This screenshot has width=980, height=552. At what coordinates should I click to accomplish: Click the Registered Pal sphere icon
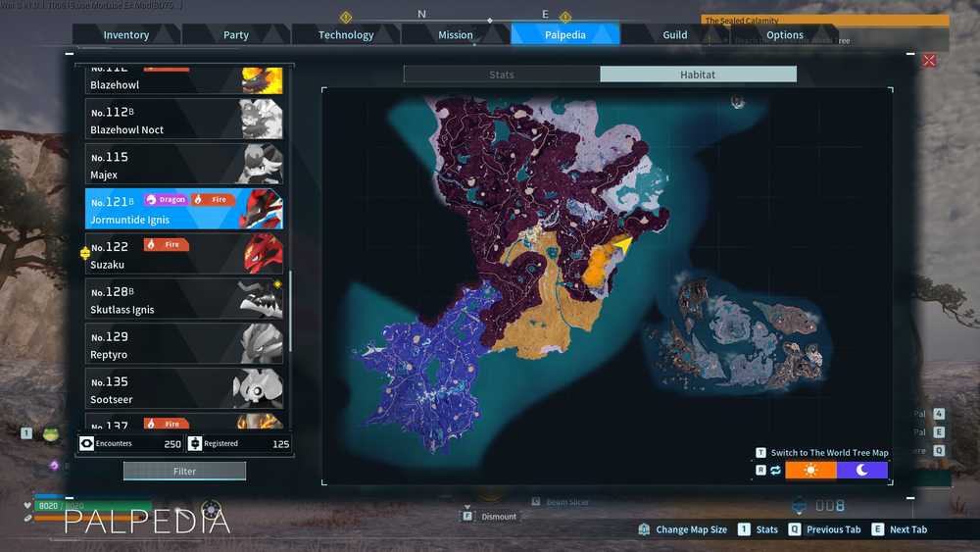195,443
